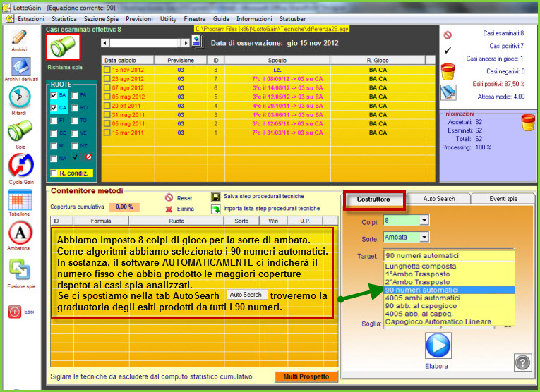The height and width of the screenshot is (392, 540).
Task: Check the FI wheel checkbox
Action: click(x=54, y=121)
